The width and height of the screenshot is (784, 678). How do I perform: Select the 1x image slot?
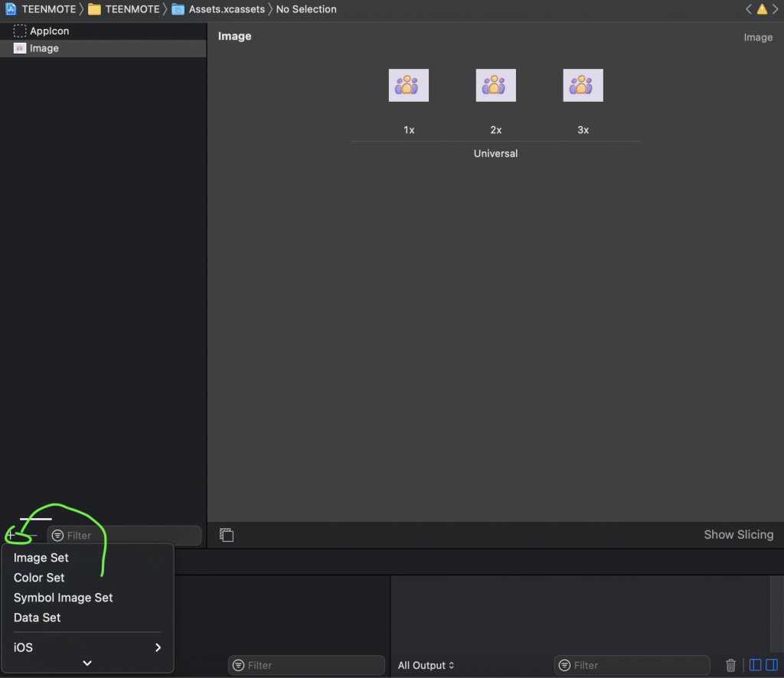(409, 86)
